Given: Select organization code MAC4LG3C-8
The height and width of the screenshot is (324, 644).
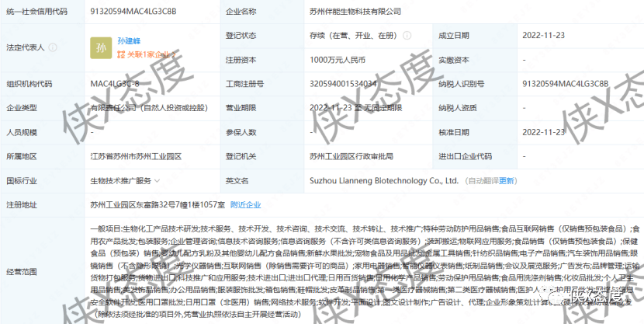Looking at the screenshot, I should [115, 84].
